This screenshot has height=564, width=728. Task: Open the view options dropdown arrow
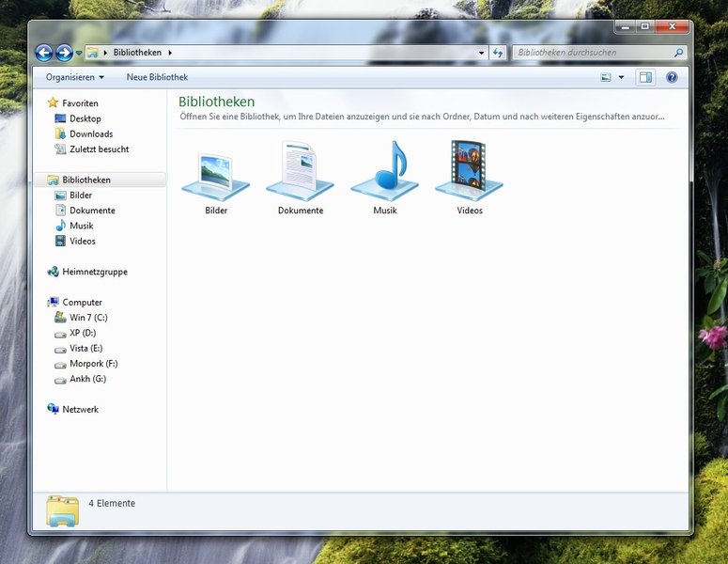click(621, 77)
